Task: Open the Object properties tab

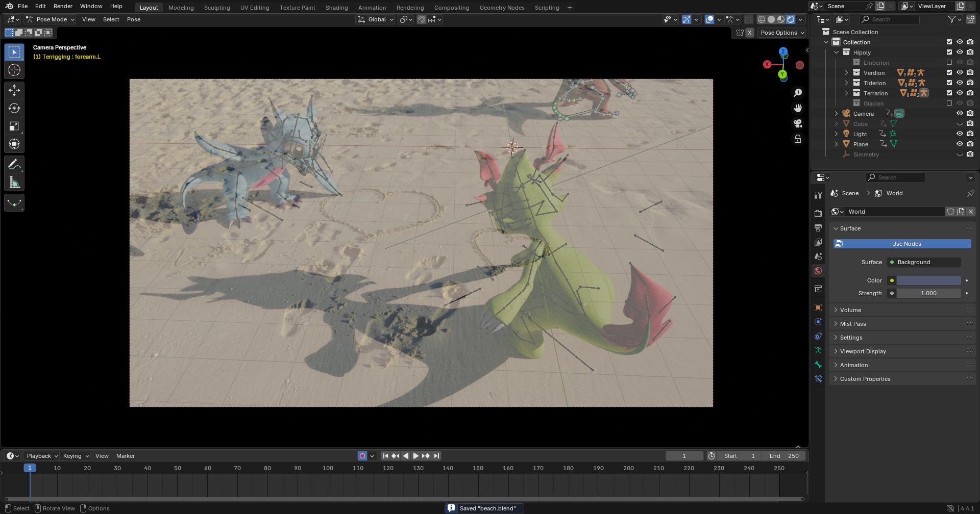Action: point(818,307)
